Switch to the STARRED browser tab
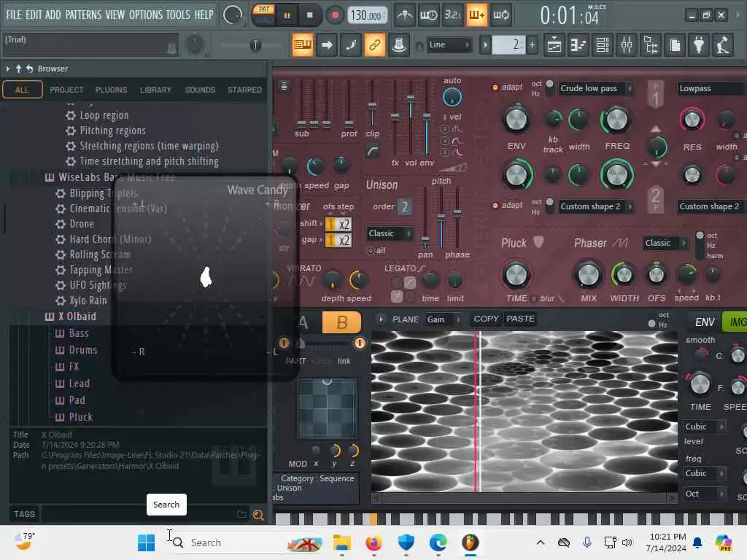The height and width of the screenshot is (560, 747). pyautogui.click(x=244, y=90)
